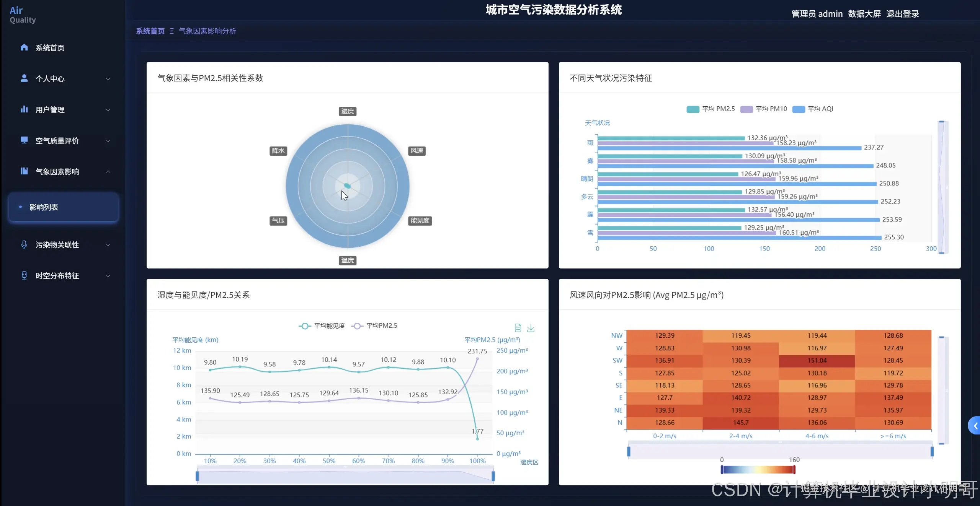980x506 pixels.
Task: Click the blue side-panel arrow at right edge
Action: [x=975, y=426]
